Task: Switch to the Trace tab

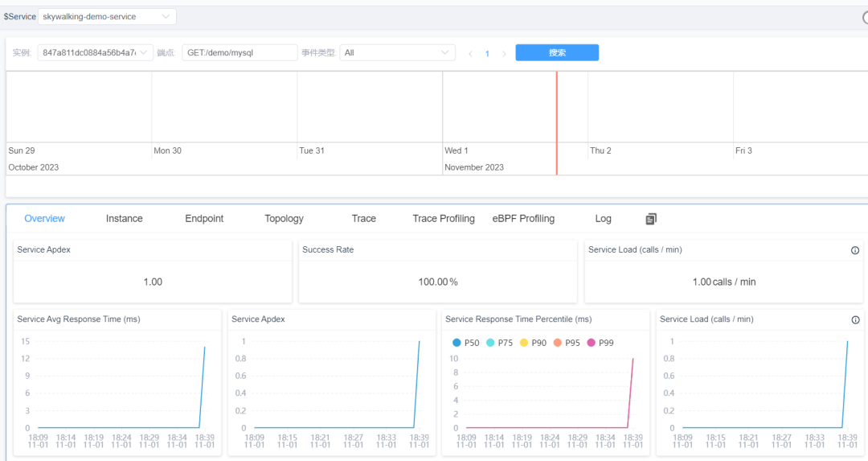Action: coord(364,218)
